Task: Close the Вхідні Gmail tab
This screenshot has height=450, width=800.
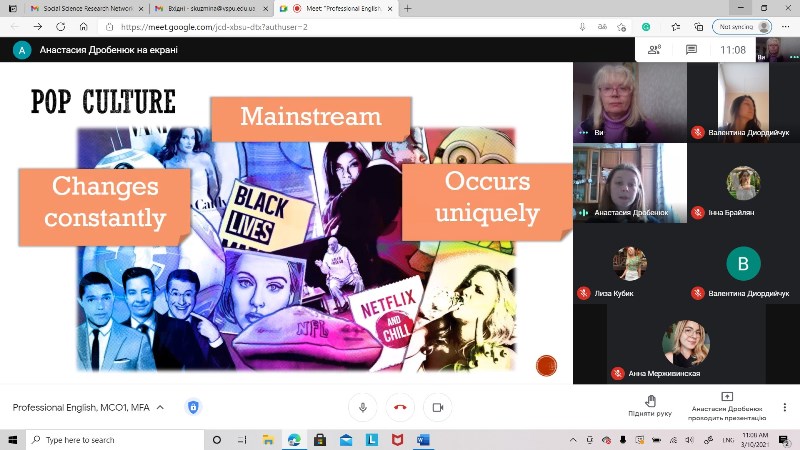Action: [265, 9]
